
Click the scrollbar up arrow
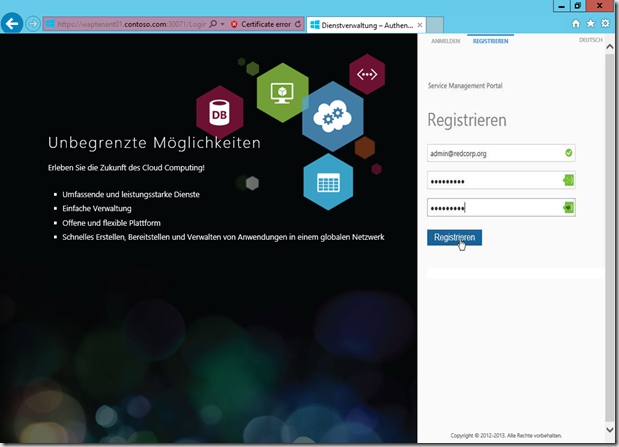tap(609, 47)
